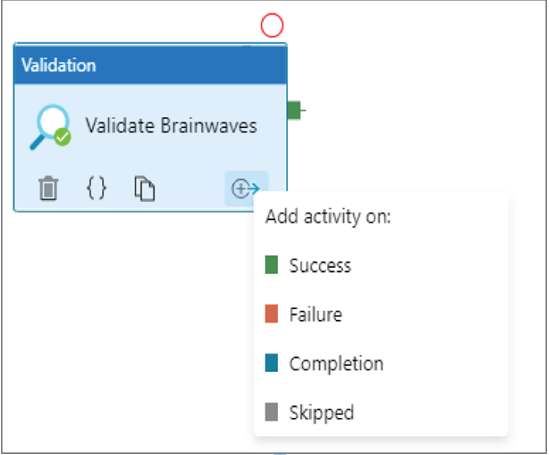Click the trash icon to delete the activity

point(48,188)
